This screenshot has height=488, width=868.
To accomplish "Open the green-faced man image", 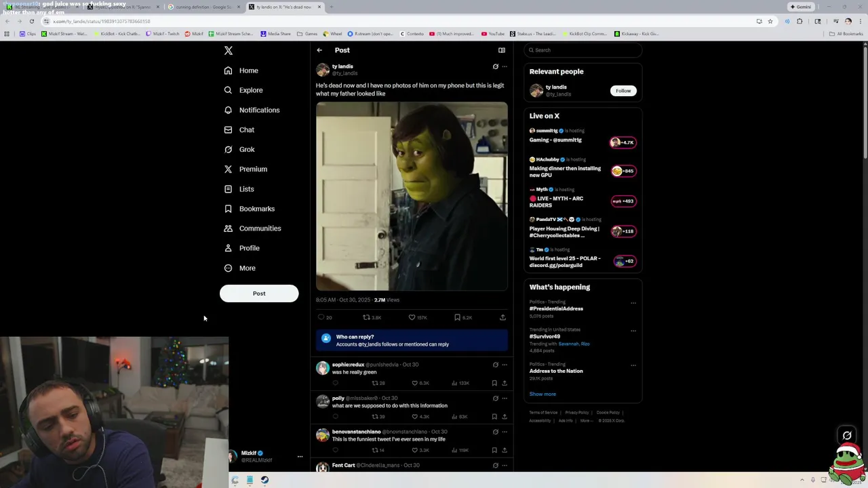I will tap(412, 197).
